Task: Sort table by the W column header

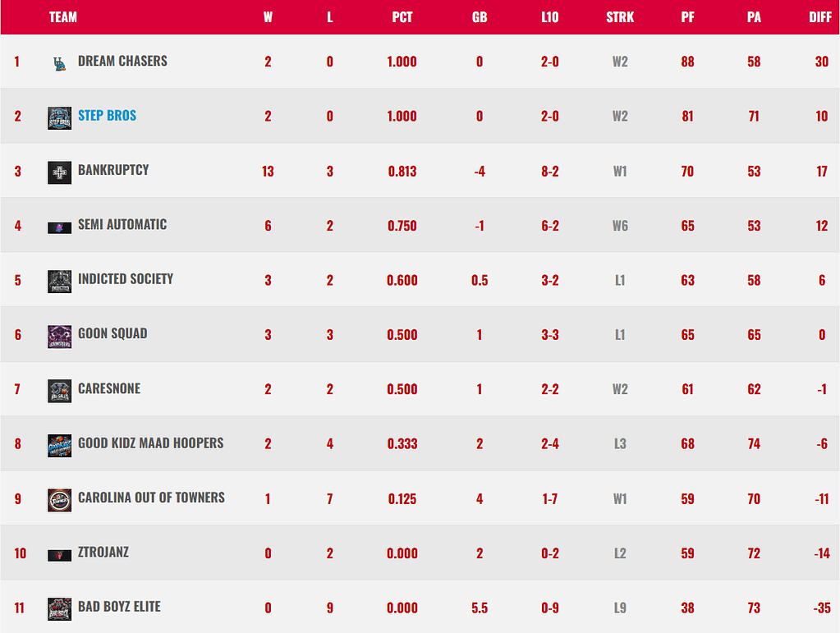Action: pyautogui.click(x=268, y=17)
